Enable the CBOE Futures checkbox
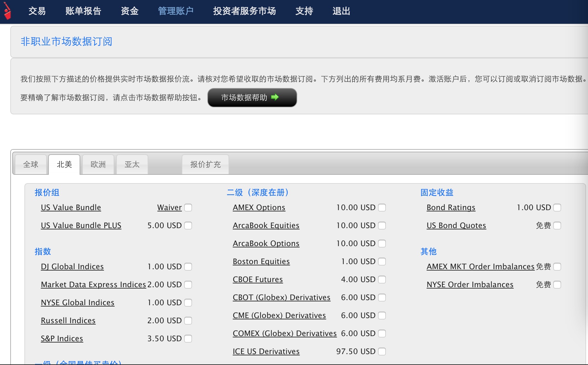The height and width of the screenshot is (365, 588). click(382, 280)
